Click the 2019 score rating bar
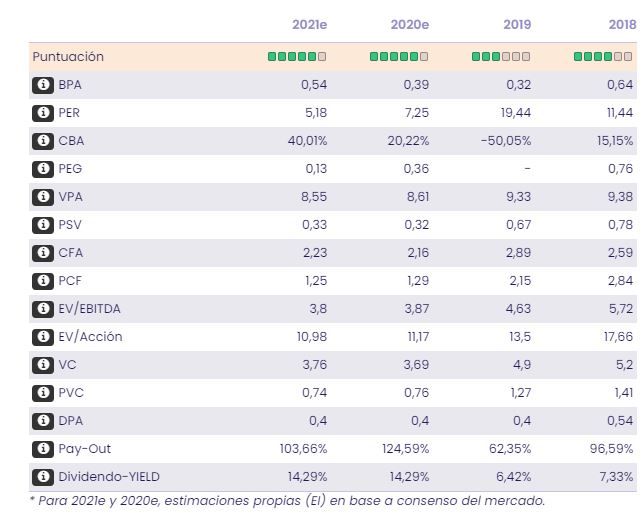The width and height of the screenshot is (644, 521). pos(501,57)
